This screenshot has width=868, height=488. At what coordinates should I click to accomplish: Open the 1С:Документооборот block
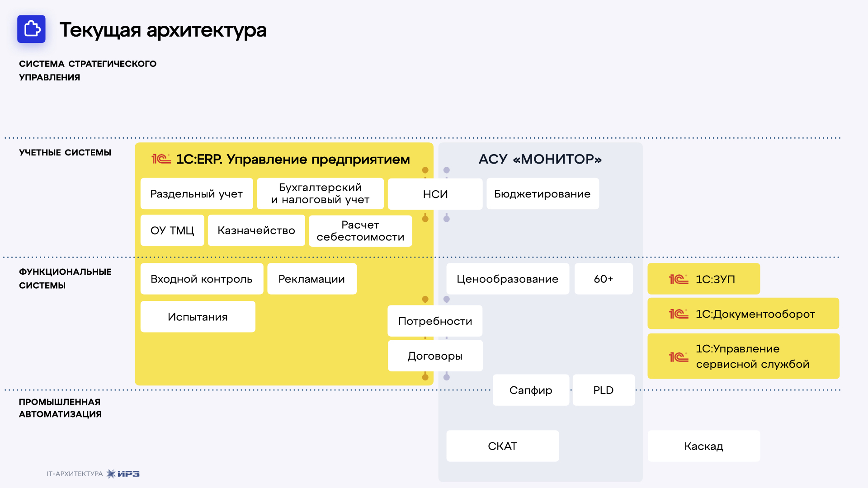click(743, 313)
